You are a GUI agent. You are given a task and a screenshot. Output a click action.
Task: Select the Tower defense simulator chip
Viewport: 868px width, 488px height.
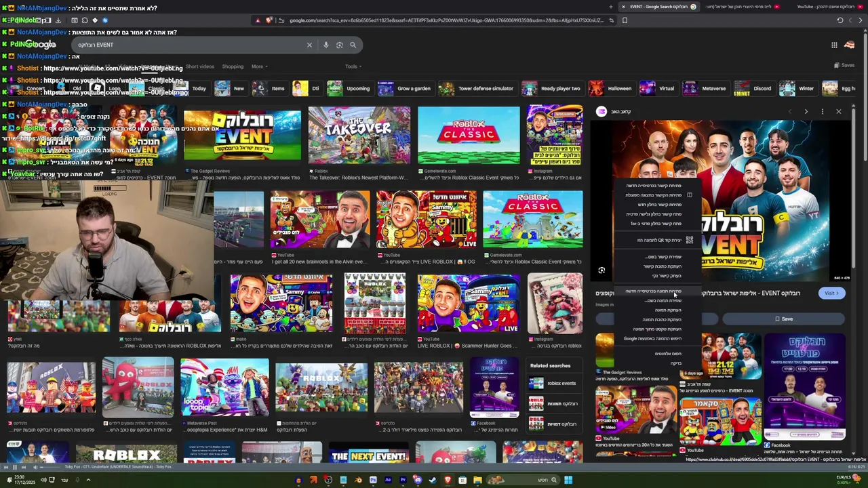477,88
